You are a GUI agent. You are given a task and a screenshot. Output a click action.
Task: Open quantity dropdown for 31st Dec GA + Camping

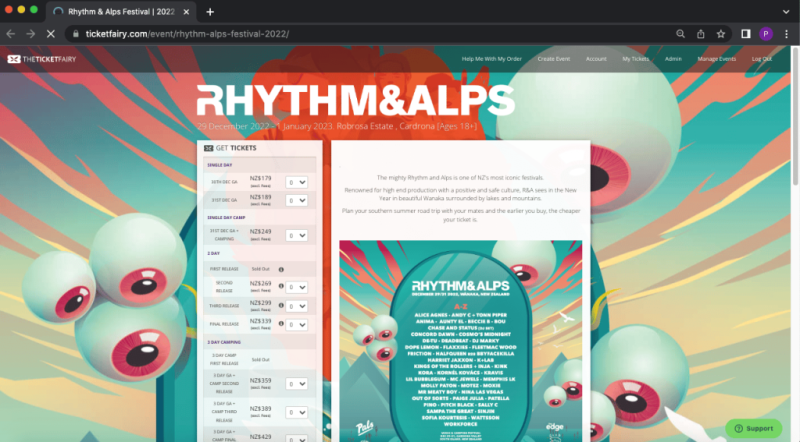pyautogui.click(x=296, y=235)
